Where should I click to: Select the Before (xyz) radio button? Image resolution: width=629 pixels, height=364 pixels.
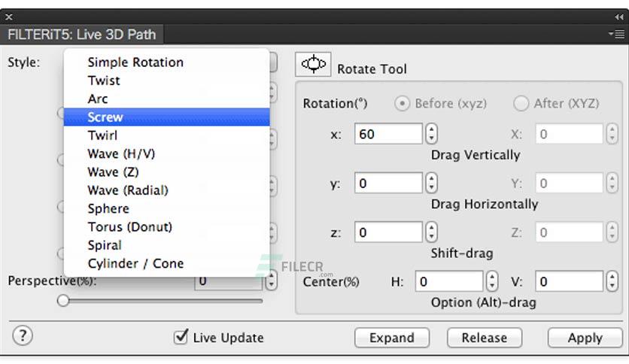click(x=402, y=104)
